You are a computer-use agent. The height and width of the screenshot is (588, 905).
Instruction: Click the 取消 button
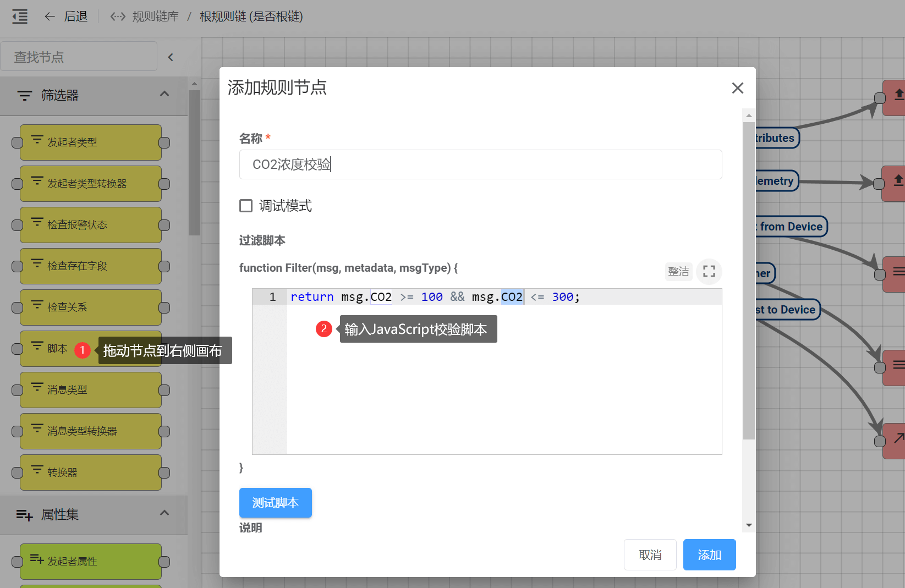click(650, 555)
